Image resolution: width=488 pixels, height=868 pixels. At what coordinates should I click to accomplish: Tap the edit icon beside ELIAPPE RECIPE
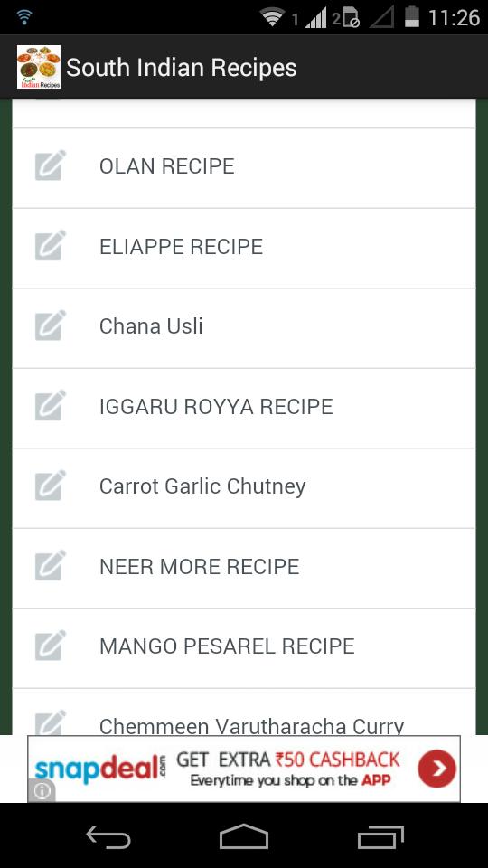51,245
